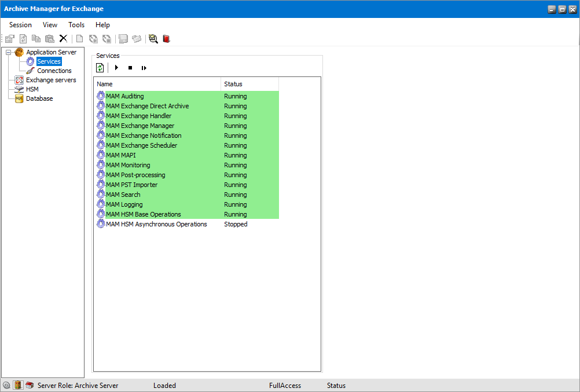Refresh the services list with green arrows icon
This screenshot has width=580, height=392.
[x=100, y=68]
